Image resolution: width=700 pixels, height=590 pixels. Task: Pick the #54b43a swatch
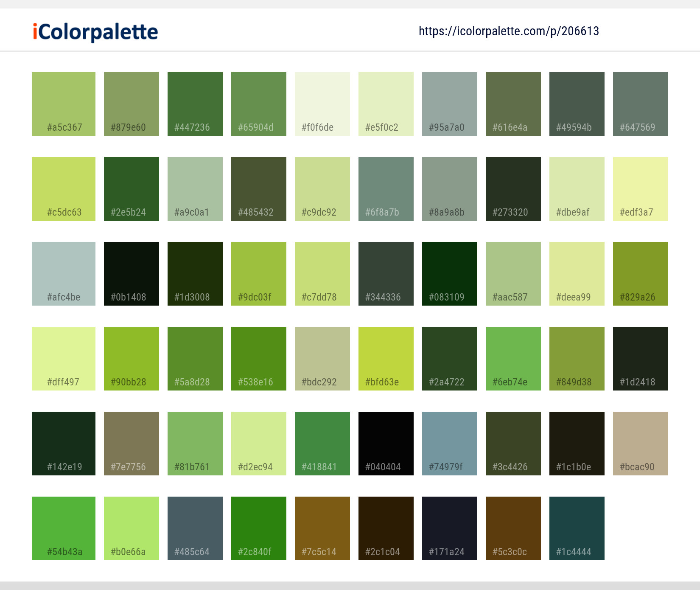coord(64,528)
